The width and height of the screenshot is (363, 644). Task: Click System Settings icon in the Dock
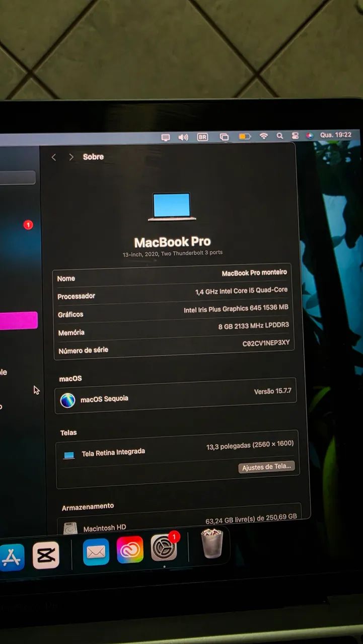[x=164, y=547]
